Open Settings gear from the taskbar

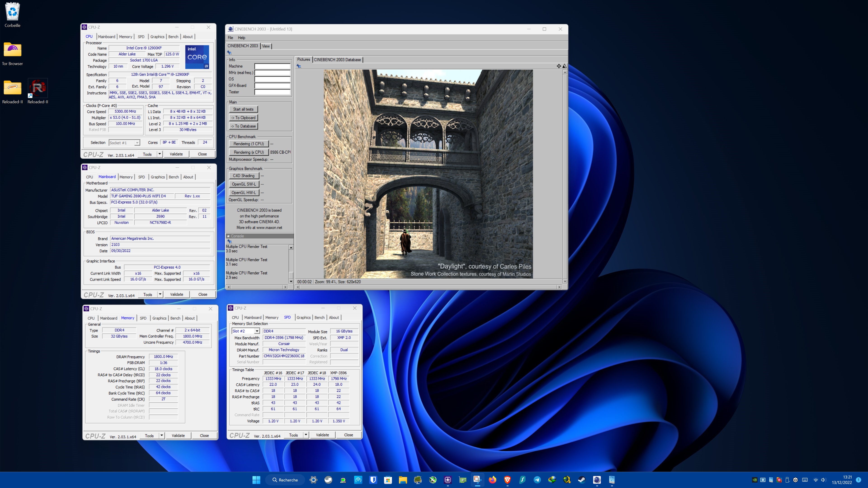(x=313, y=480)
